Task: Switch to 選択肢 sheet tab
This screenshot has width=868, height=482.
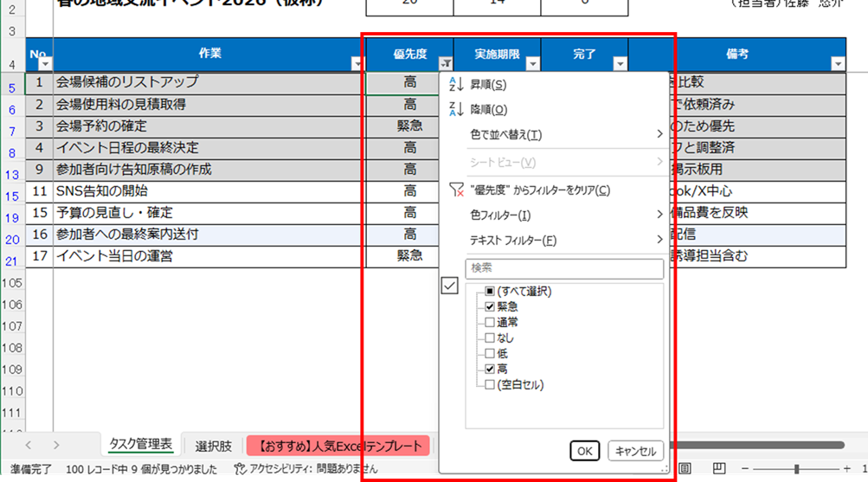Action: coord(213,446)
